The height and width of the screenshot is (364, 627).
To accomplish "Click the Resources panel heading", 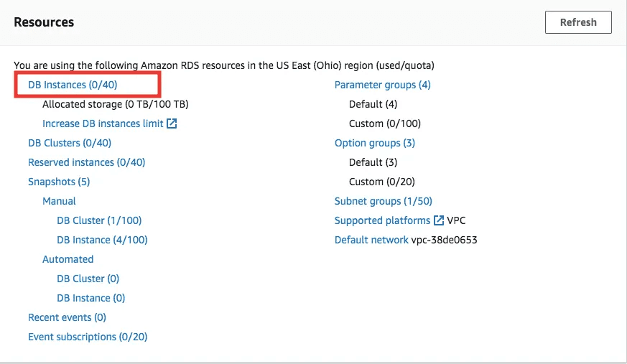I will pyautogui.click(x=44, y=22).
